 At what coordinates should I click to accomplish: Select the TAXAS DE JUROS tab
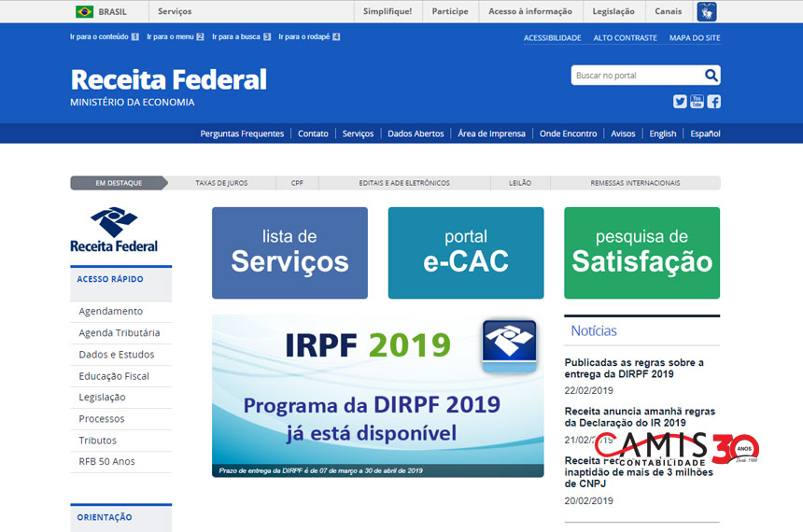click(221, 183)
